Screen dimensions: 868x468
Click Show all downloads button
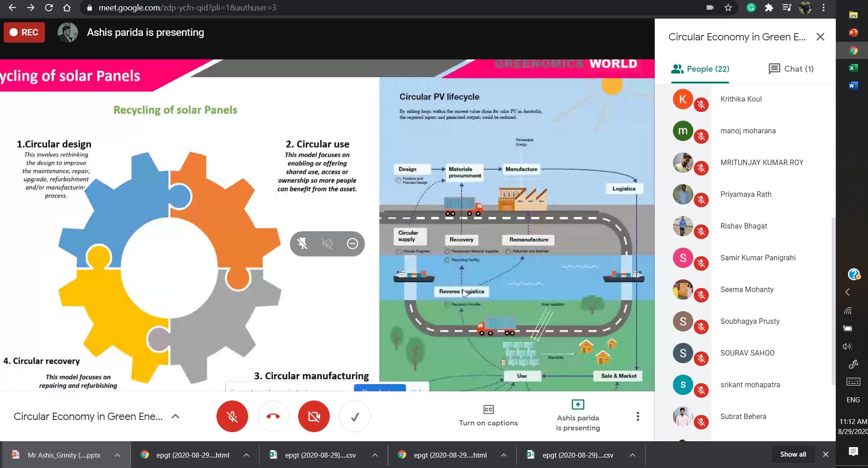pos(793,454)
